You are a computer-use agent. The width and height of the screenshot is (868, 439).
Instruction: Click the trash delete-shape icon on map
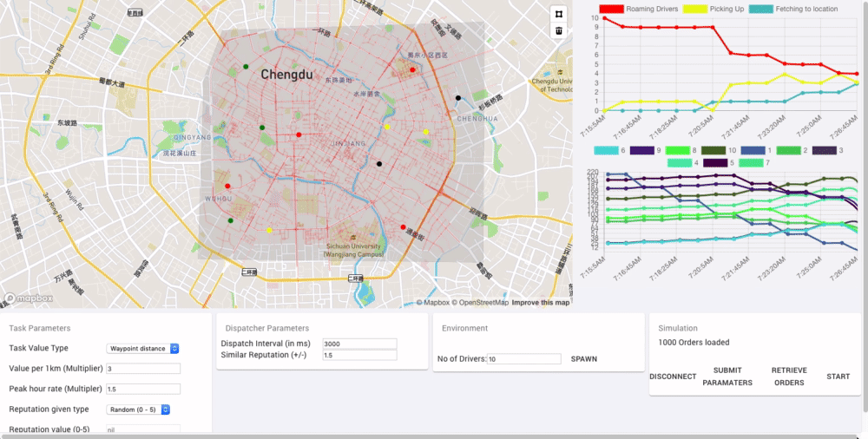tap(558, 30)
